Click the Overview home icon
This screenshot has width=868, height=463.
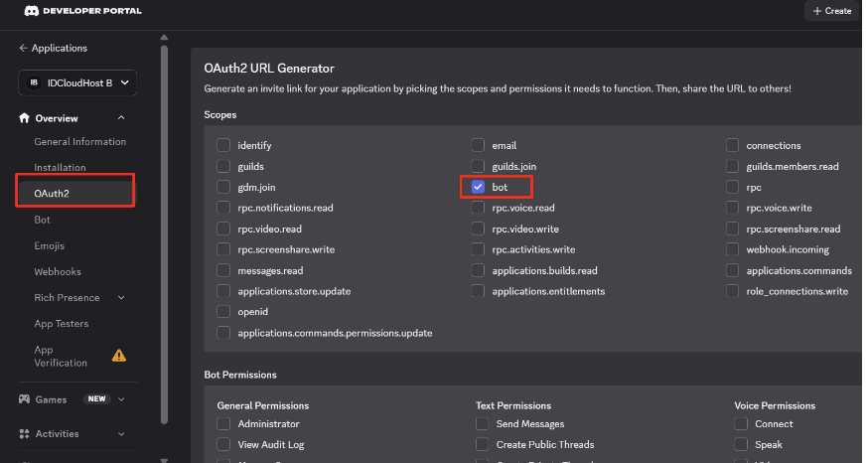pyautogui.click(x=25, y=118)
